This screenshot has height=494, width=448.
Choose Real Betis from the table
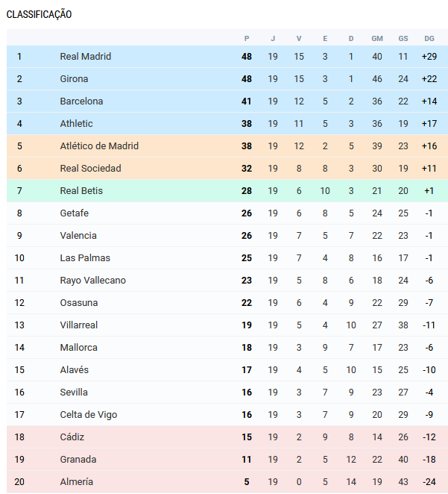pos(81,190)
